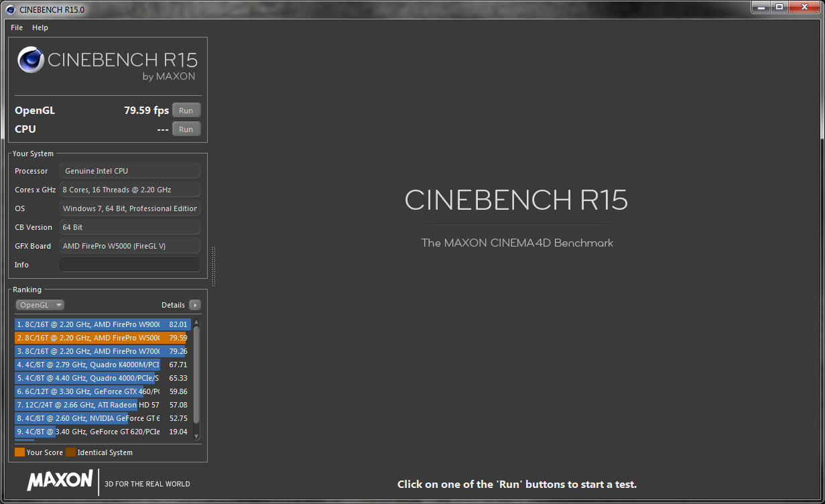Select ranking row 4 Quadro K4000M

pyautogui.click(x=103, y=365)
